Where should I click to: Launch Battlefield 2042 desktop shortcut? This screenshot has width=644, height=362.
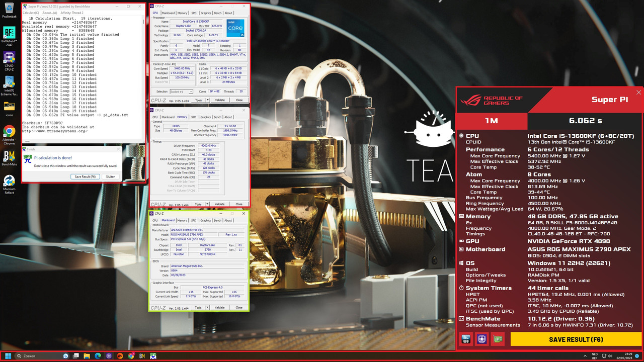pyautogui.click(x=9, y=36)
